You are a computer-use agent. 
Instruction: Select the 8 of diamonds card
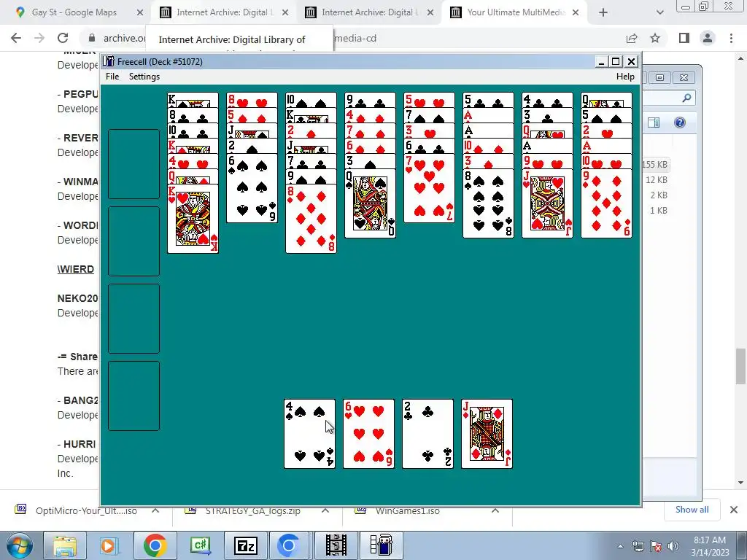point(311,219)
